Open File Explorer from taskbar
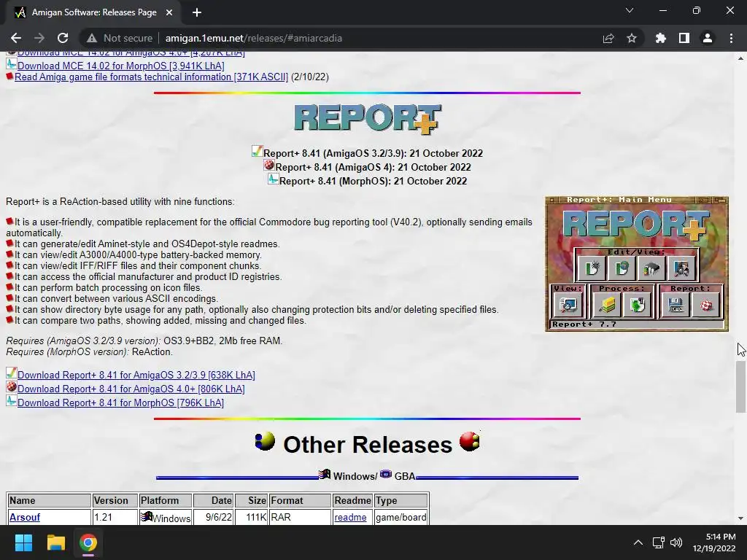747x560 pixels. pos(55,542)
